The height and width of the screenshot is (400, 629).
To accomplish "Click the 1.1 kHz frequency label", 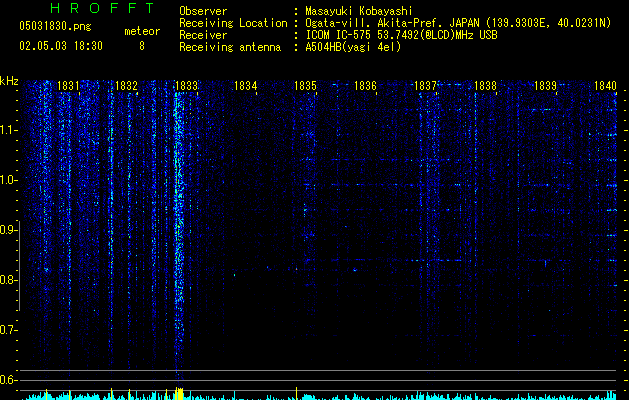I will [8, 130].
